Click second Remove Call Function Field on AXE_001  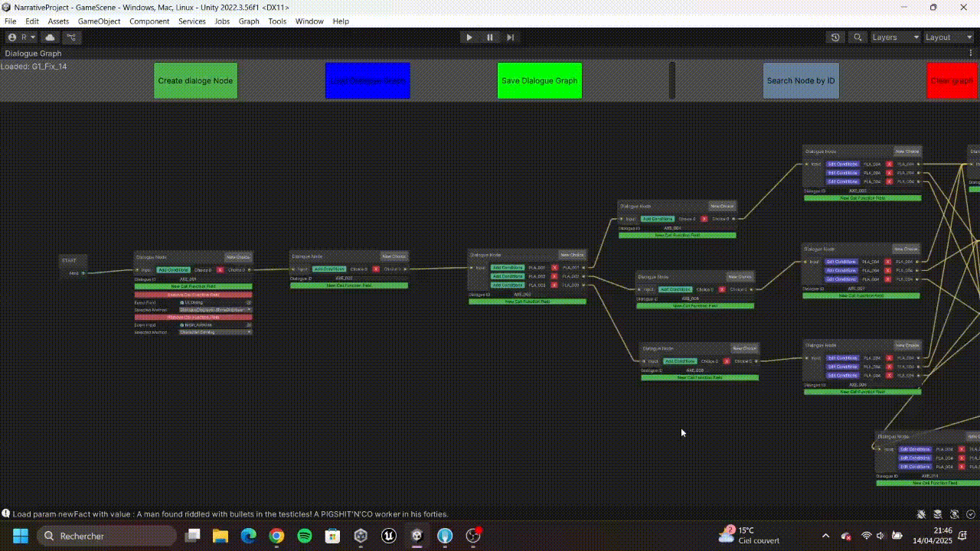pyautogui.click(x=194, y=317)
